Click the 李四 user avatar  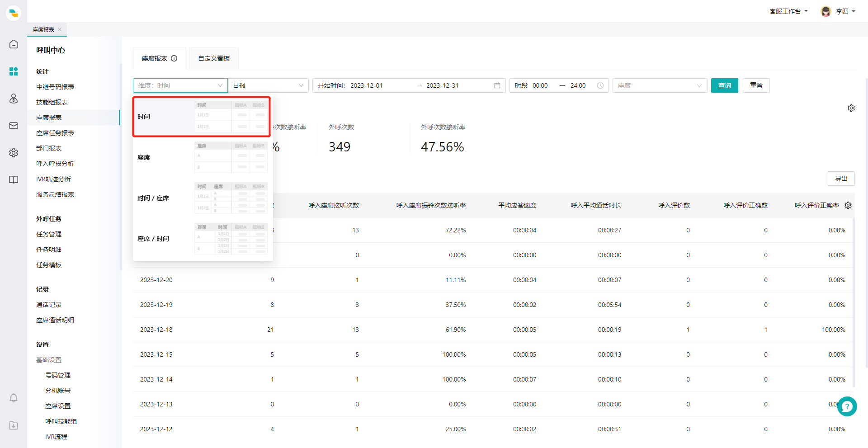(826, 11)
